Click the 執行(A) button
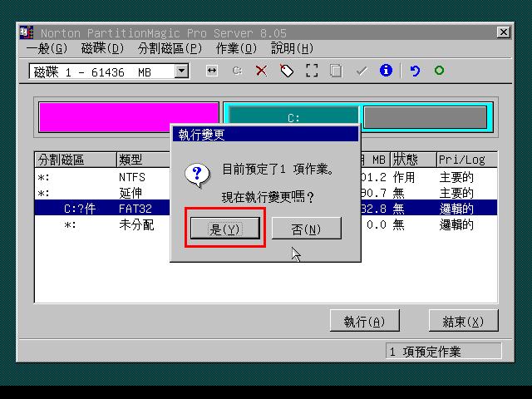This screenshot has height=399, width=532. (x=364, y=320)
